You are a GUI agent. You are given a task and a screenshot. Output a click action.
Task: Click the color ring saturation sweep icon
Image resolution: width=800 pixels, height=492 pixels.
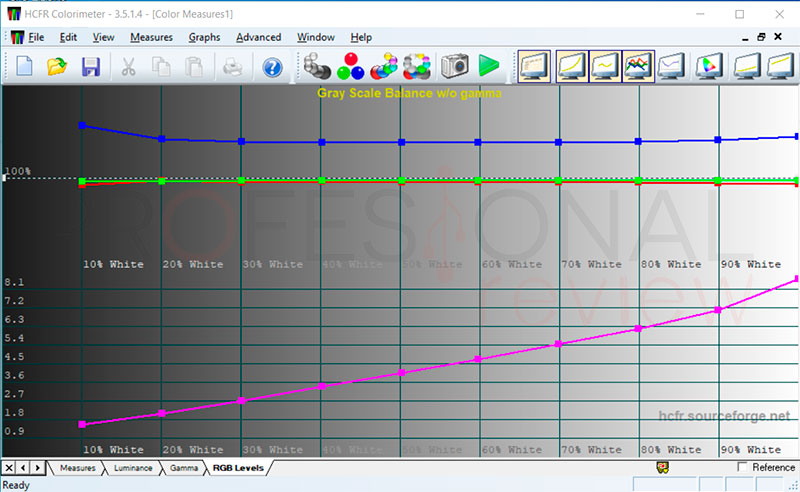(417, 66)
